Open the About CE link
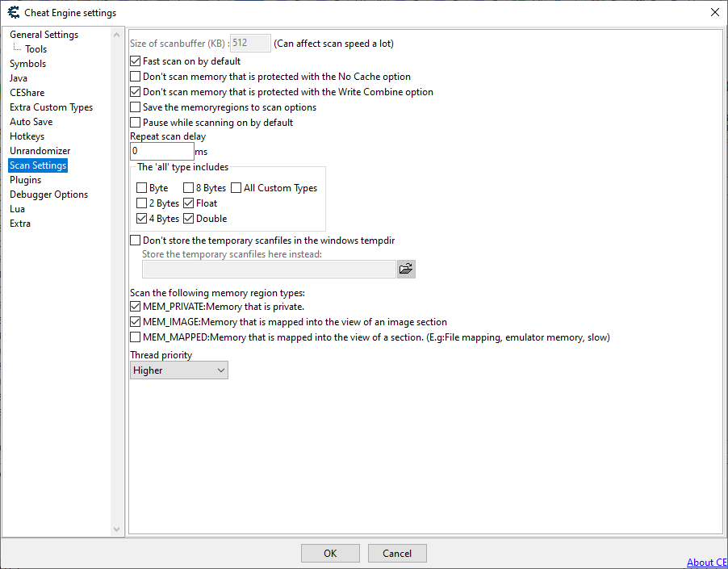Viewport: 728px width, 569px height. (706, 563)
